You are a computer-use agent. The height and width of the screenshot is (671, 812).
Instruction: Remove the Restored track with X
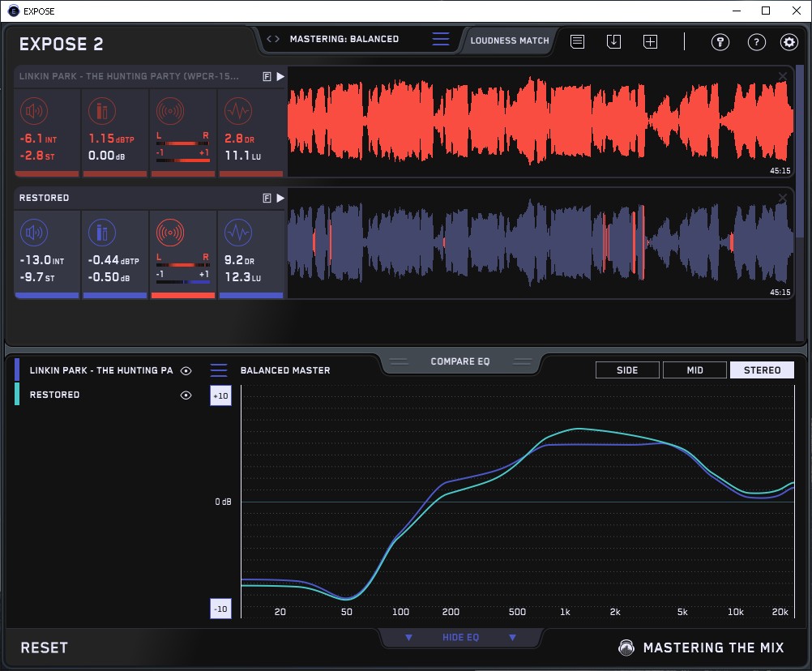click(x=783, y=197)
